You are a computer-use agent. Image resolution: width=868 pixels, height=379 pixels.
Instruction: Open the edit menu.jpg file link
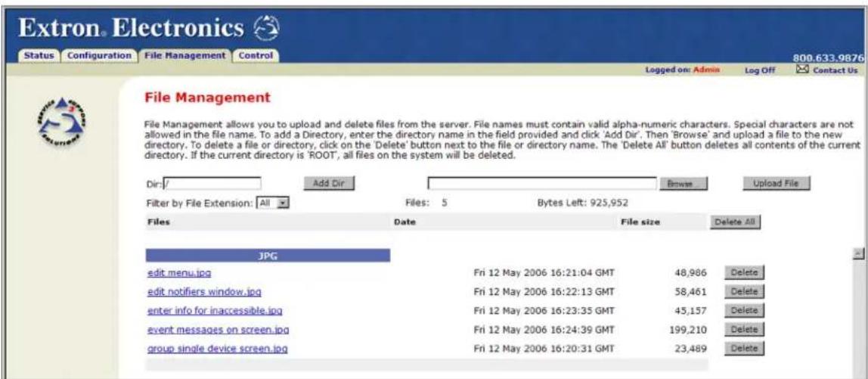(179, 273)
